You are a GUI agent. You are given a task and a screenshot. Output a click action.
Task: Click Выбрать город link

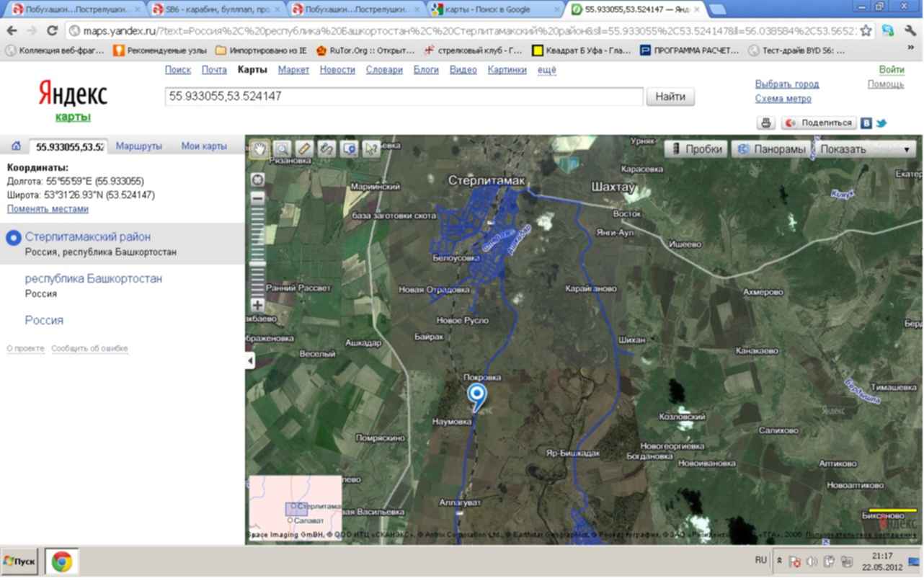(787, 84)
